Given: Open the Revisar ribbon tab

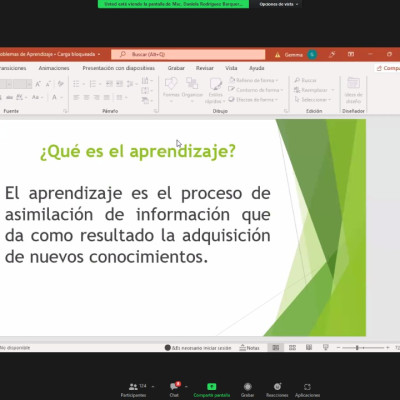Looking at the screenshot, I should point(205,68).
